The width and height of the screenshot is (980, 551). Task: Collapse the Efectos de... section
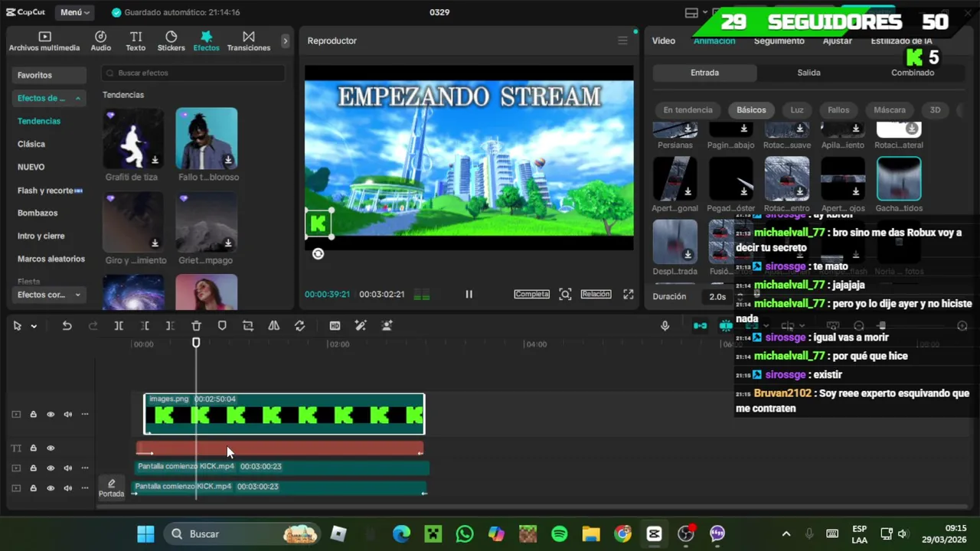pyautogui.click(x=48, y=98)
